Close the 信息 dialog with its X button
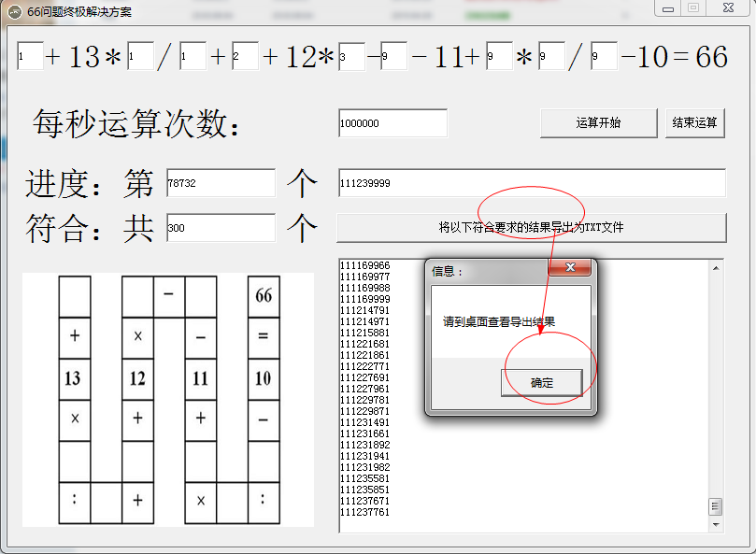This screenshot has width=756, height=554. click(570, 267)
